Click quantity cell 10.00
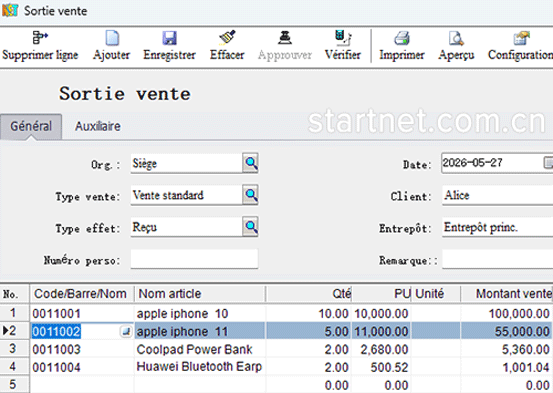The width and height of the screenshot is (553, 393). click(309, 314)
